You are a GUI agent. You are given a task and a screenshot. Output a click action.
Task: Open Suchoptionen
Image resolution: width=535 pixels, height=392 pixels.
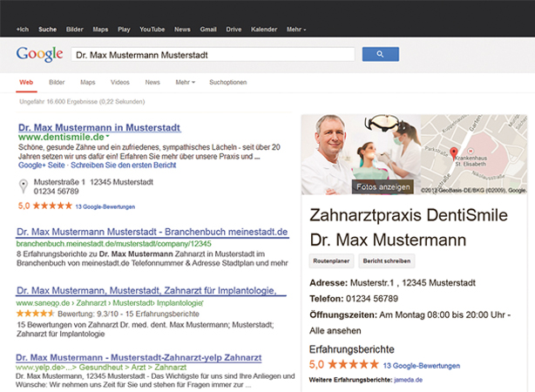(228, 82)
